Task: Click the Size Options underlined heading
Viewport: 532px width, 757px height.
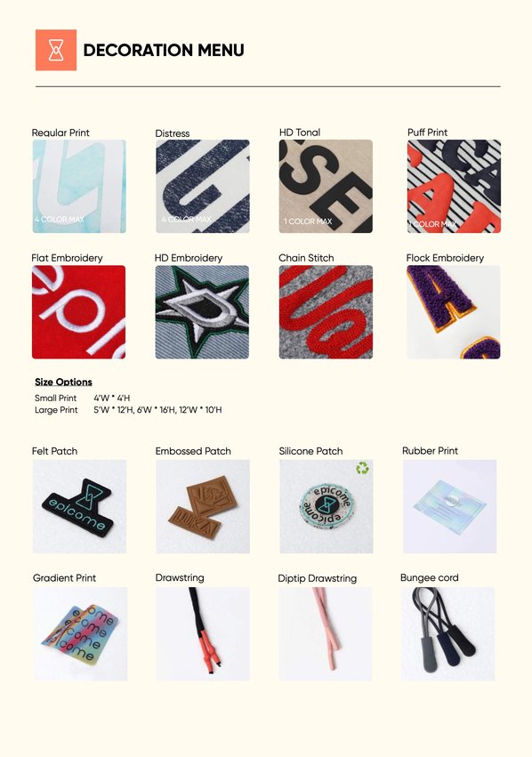Action: coord(63,382)
